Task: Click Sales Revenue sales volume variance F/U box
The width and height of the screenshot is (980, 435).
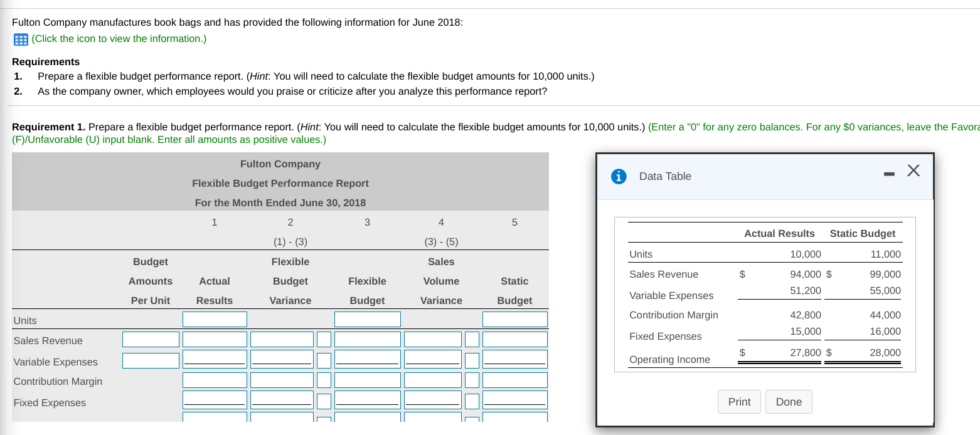Action: (x=472, y=340)
